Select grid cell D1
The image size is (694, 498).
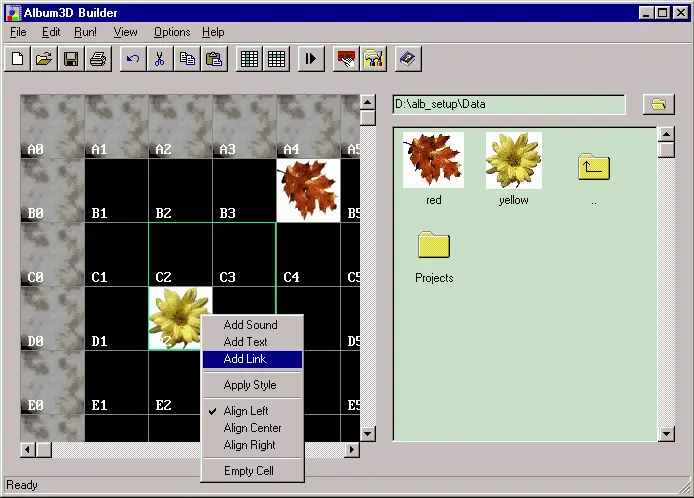[x=116, y=318]
